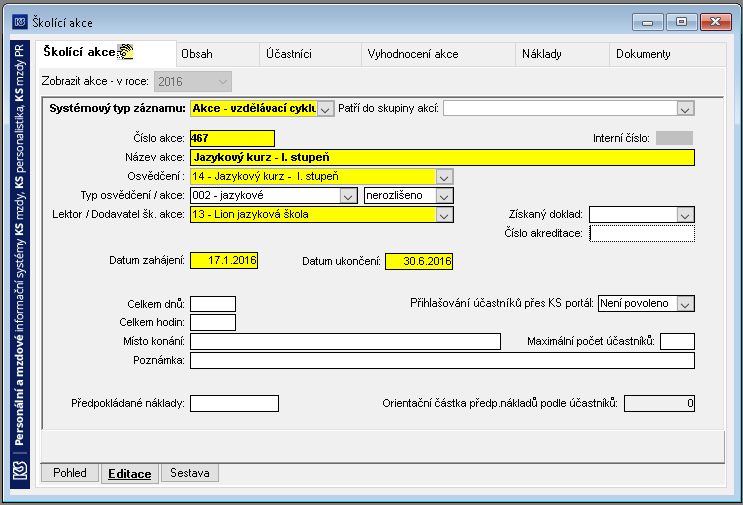The width and height of the screenshot is (743, 505).
Task: Click the Orientační částka field showing 0
Action: [x=659, y=404]
